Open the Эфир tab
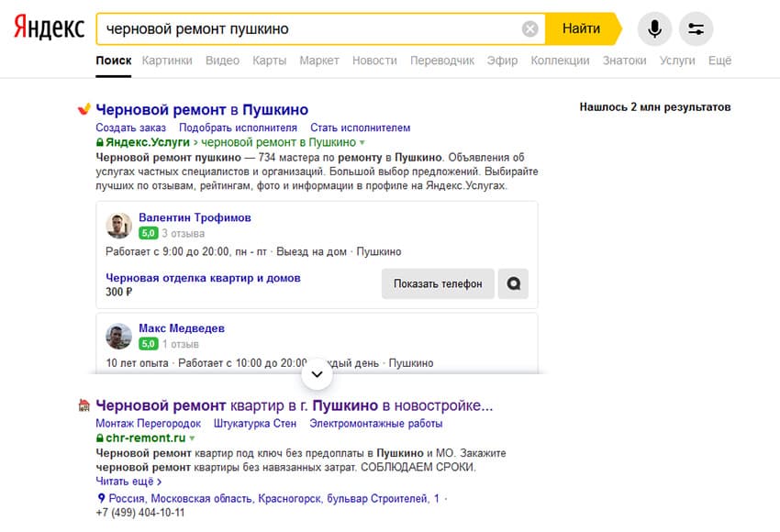This screenshot has height=532, width=780. click(x=502, y=61)
